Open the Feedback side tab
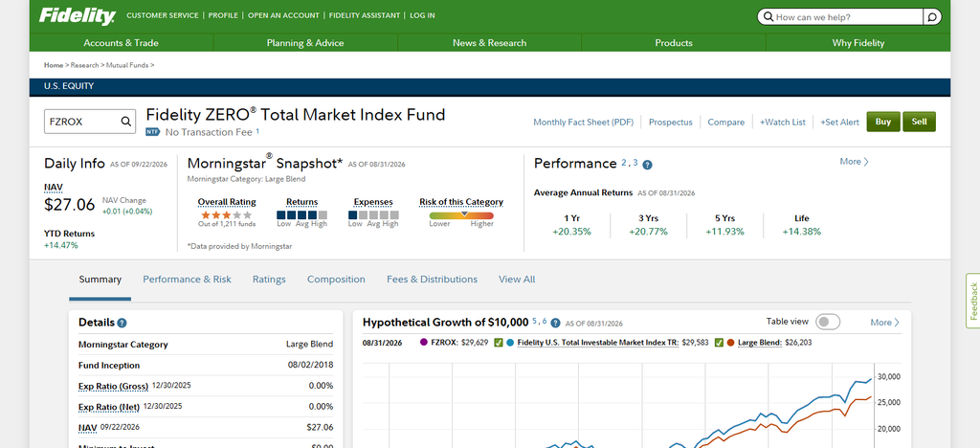The image size is (980, 448). (x=972, y=302)
